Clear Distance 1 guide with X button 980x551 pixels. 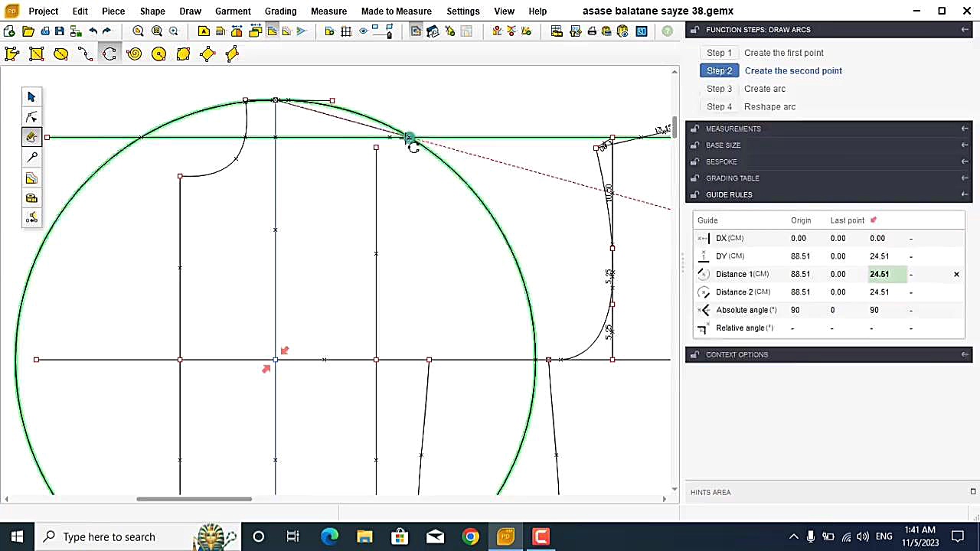click(x=956, y=274)
